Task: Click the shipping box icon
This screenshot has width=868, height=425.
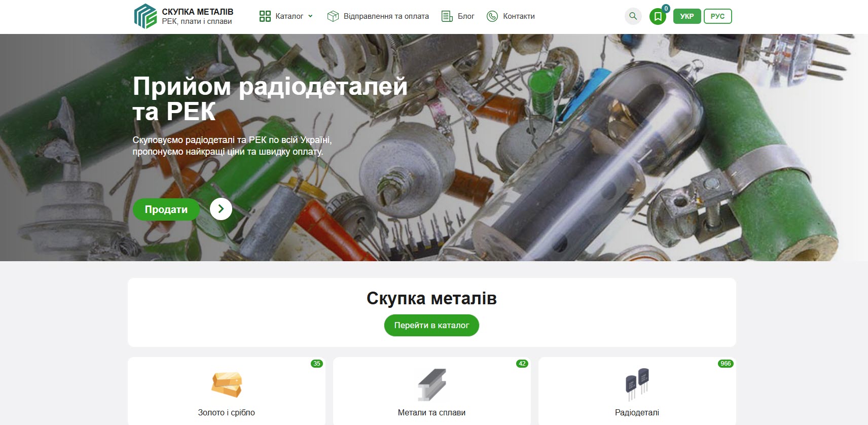Action: pyautogui.click(x=333, y=16)
